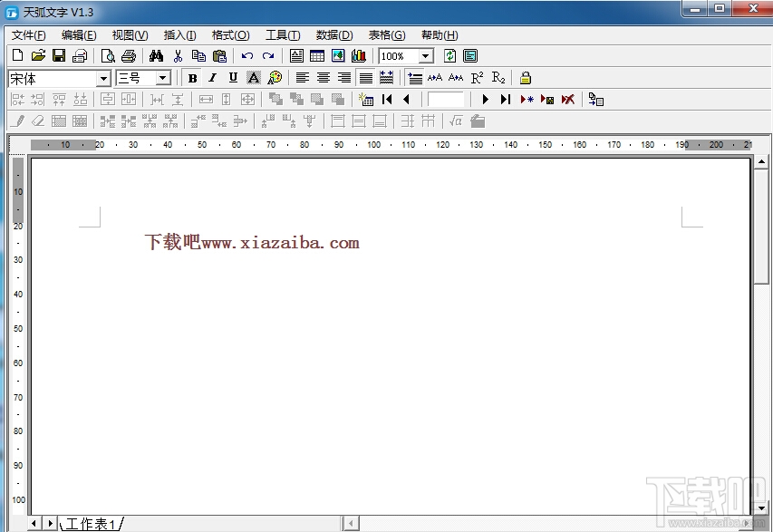Image resolution: width=773 pixels, height=532 pixels.
Task: Insert a picture using the image icon
Action: [338, 55]
